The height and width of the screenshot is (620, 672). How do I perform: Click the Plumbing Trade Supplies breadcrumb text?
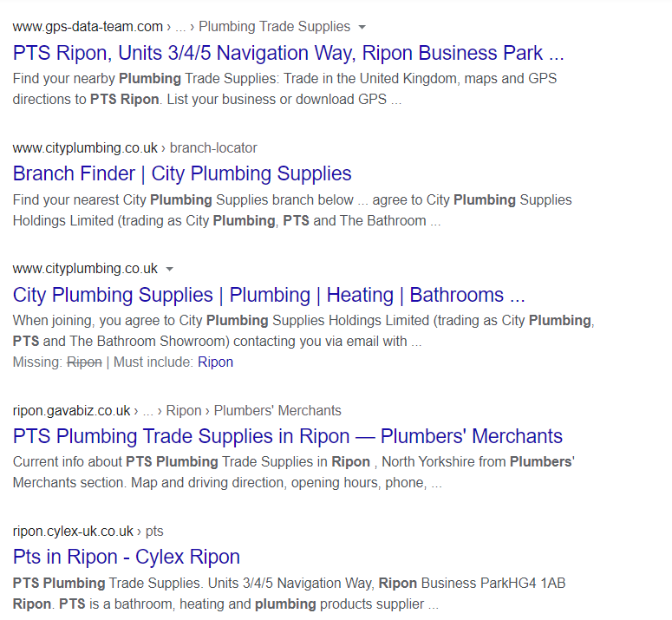(274, 27)
